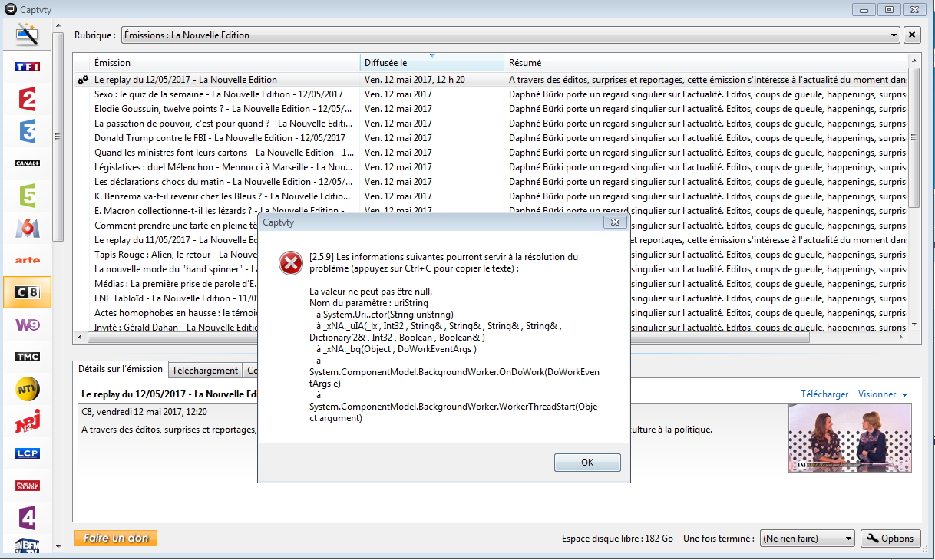Image resolution: width=935 pixels, height=560 pixels.
Task: Choose the M6 channel icon
Action: 28,228
